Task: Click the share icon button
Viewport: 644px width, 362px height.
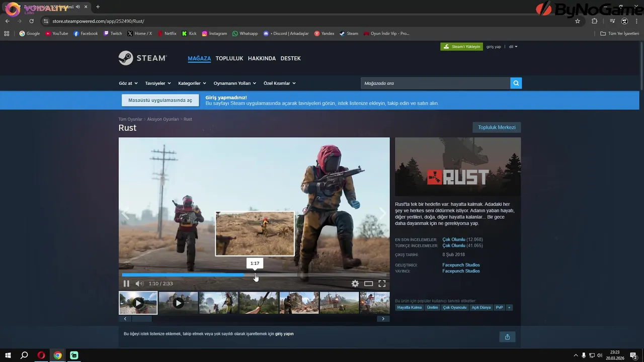Action: (507, 337)
